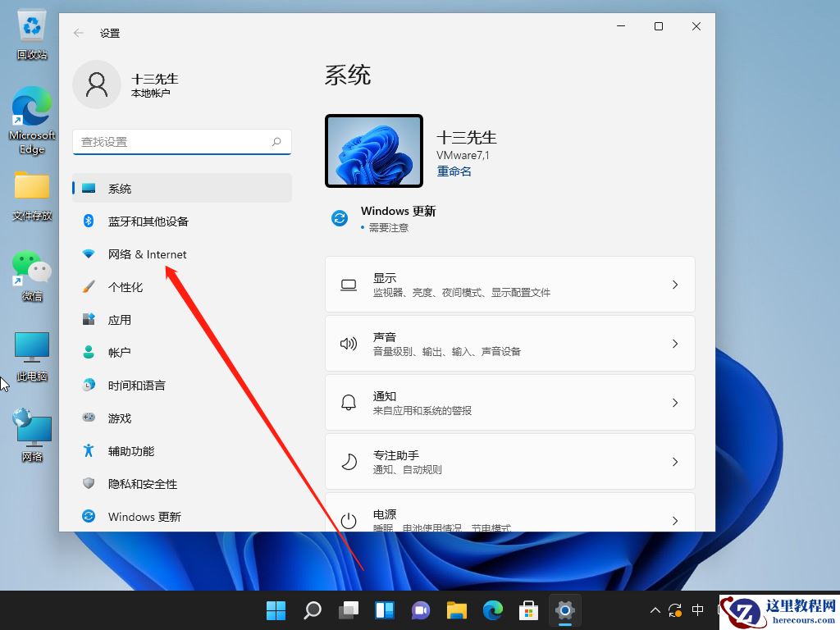Click the 声音 speaker icon

348,343
